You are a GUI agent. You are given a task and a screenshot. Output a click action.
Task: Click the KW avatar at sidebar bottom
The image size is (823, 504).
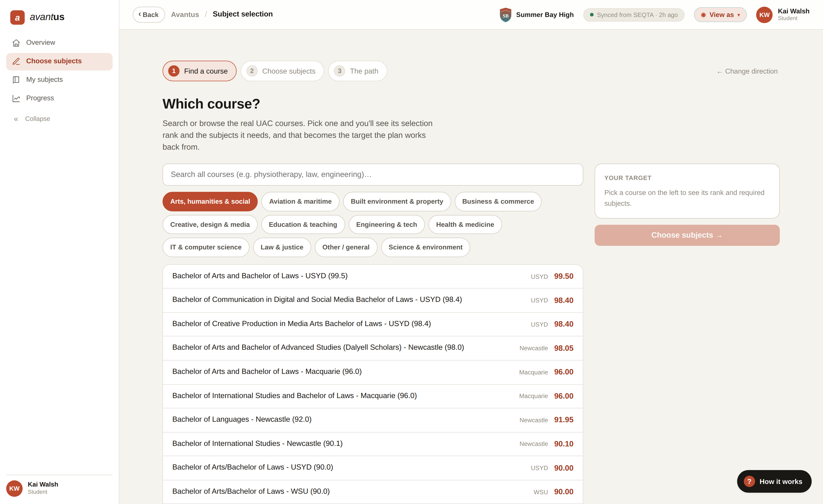pos(14,488)
